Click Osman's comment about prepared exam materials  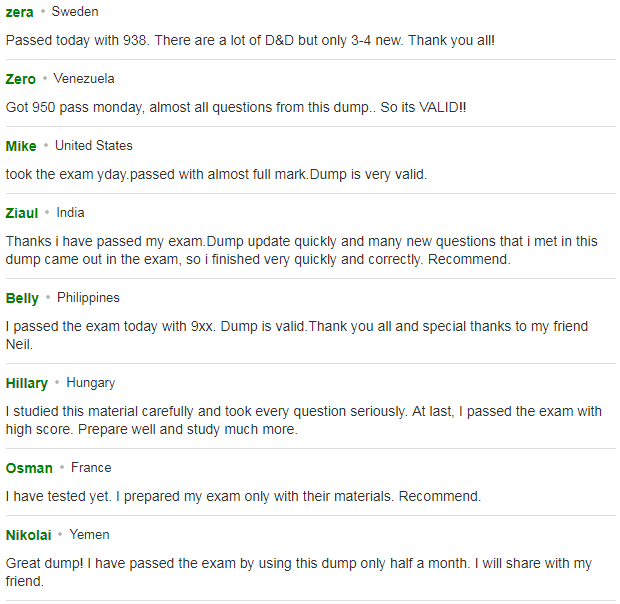tap(243, 496)
